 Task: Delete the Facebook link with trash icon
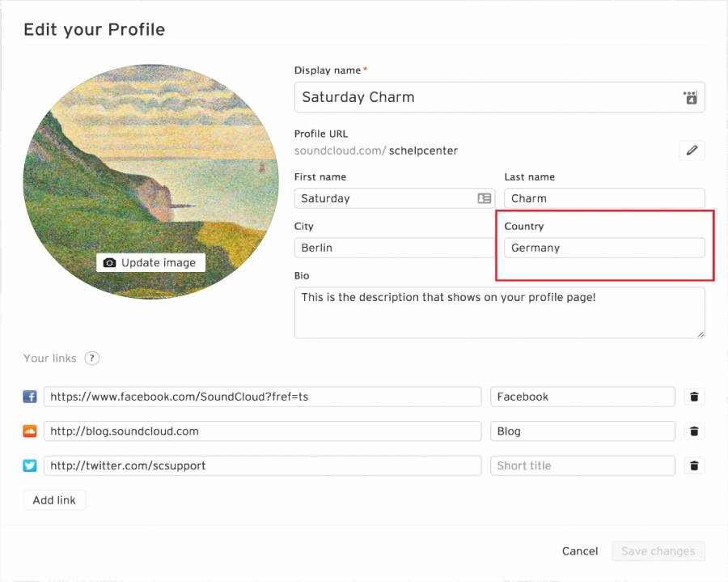[x=694, y=397]
